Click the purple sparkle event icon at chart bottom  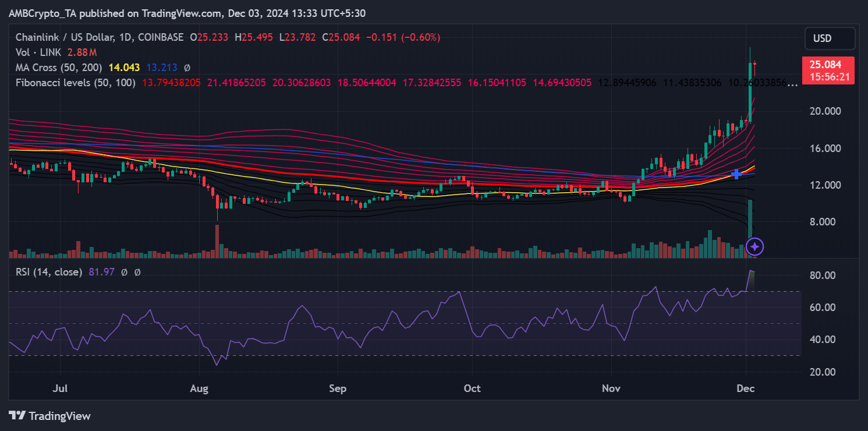click(754, 247)
